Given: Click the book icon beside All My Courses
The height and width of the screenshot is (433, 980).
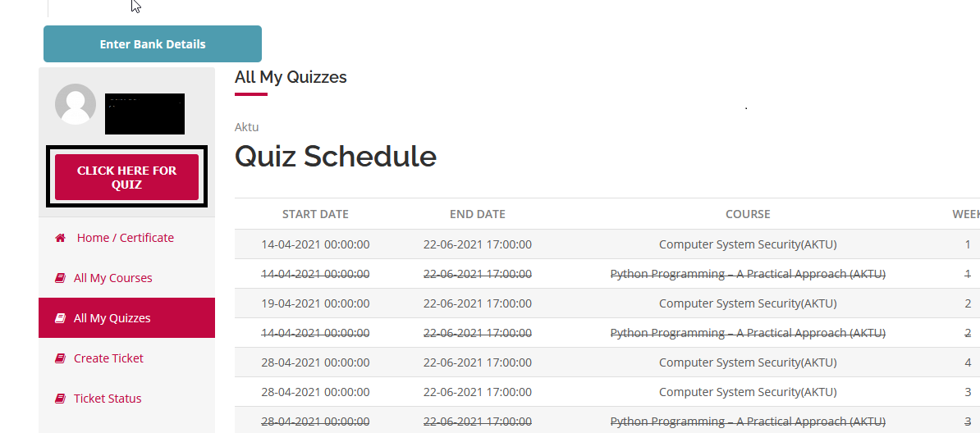Looking at the screenshot, I should pyautogui.click(x=60, y=278).
